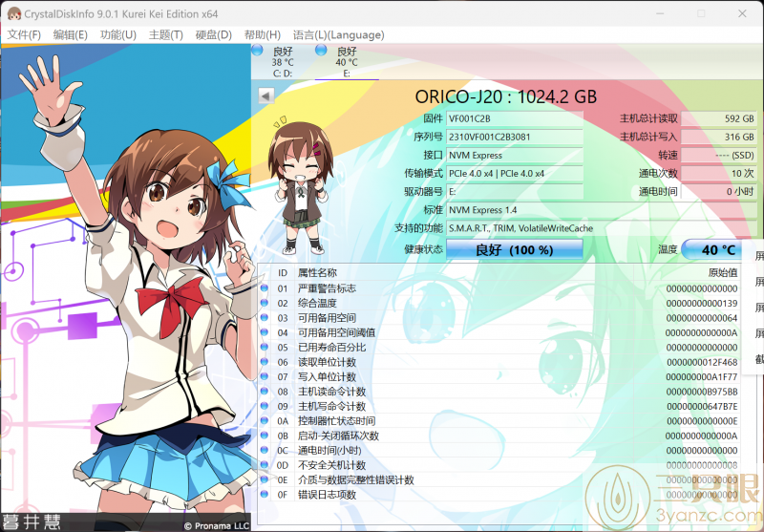Click the status dot for 可用备用空间阈值
Image resolution: width=764 pixels, height=532 pixels.
coord(265,332)
